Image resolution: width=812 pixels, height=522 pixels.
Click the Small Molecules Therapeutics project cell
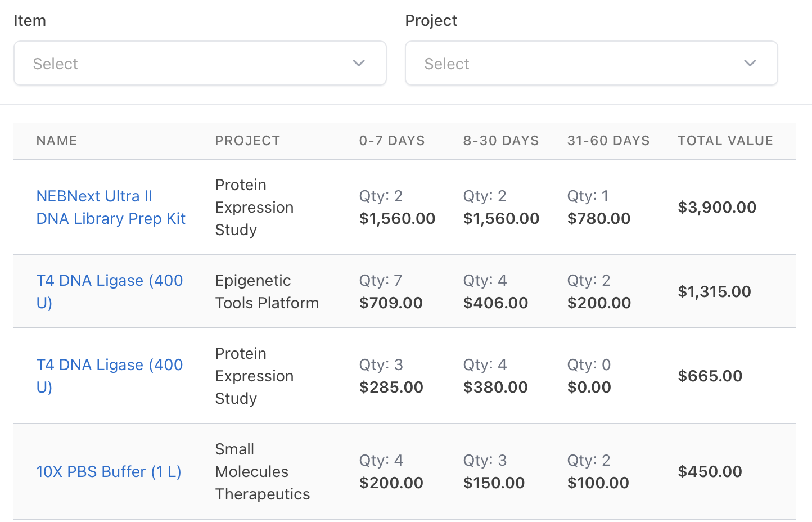263,471
